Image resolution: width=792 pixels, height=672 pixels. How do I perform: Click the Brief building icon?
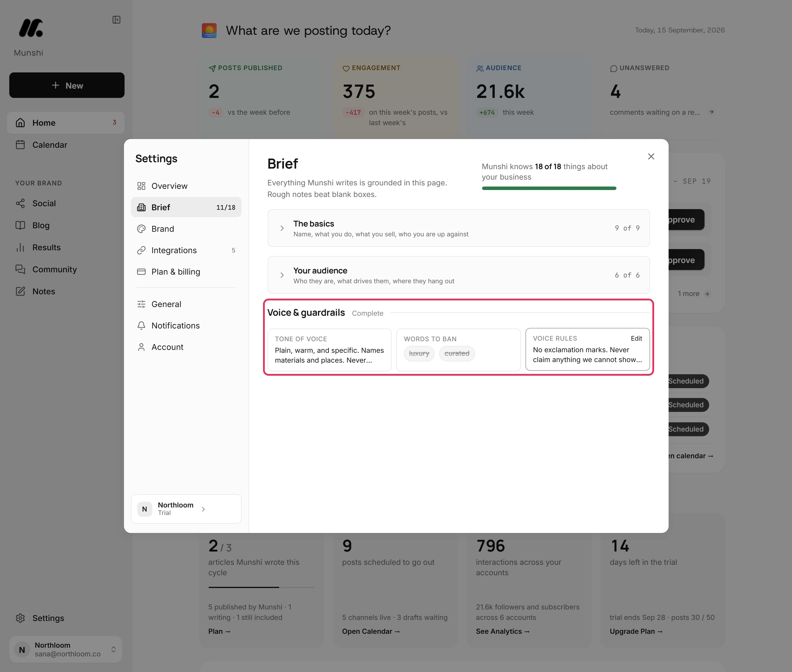pos(141,207)
